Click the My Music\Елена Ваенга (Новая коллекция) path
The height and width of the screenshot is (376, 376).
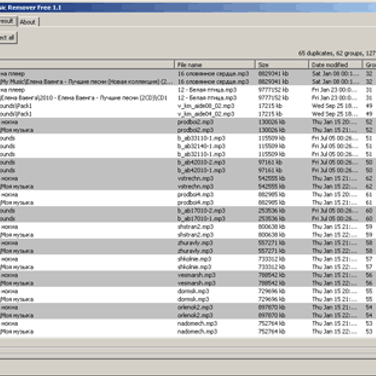coord(87,82)
